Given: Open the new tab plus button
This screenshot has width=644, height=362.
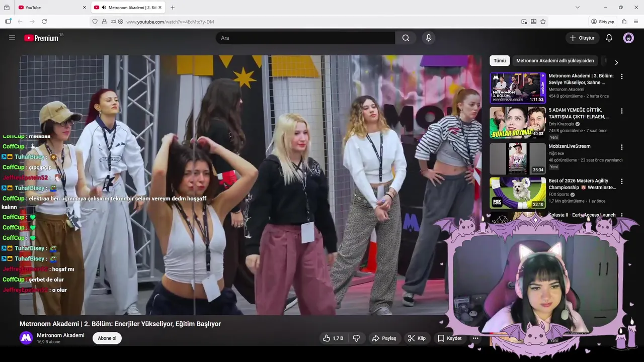Looking at the screenshot, I should [173, 8].
